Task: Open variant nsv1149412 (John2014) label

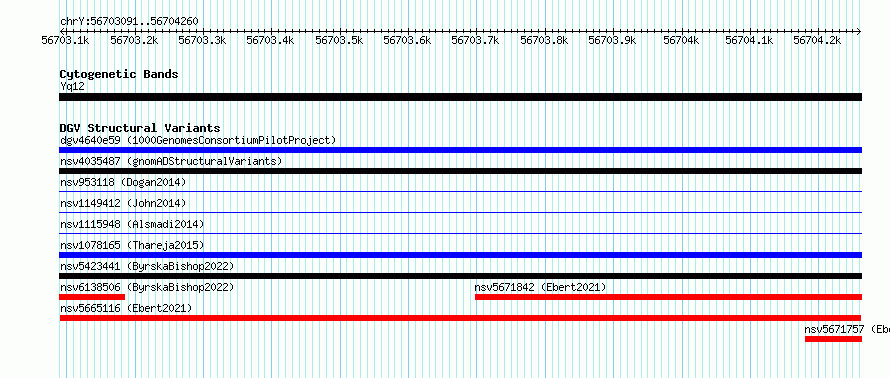Action: 123,203
